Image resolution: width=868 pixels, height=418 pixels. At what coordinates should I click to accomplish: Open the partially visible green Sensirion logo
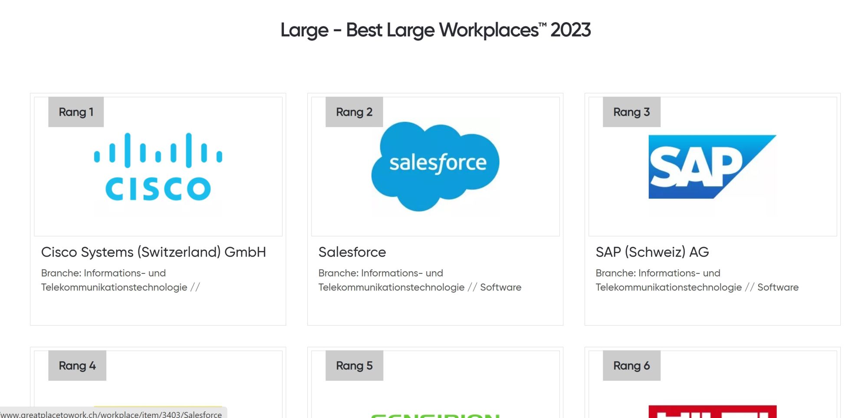(x=435, y=415)
